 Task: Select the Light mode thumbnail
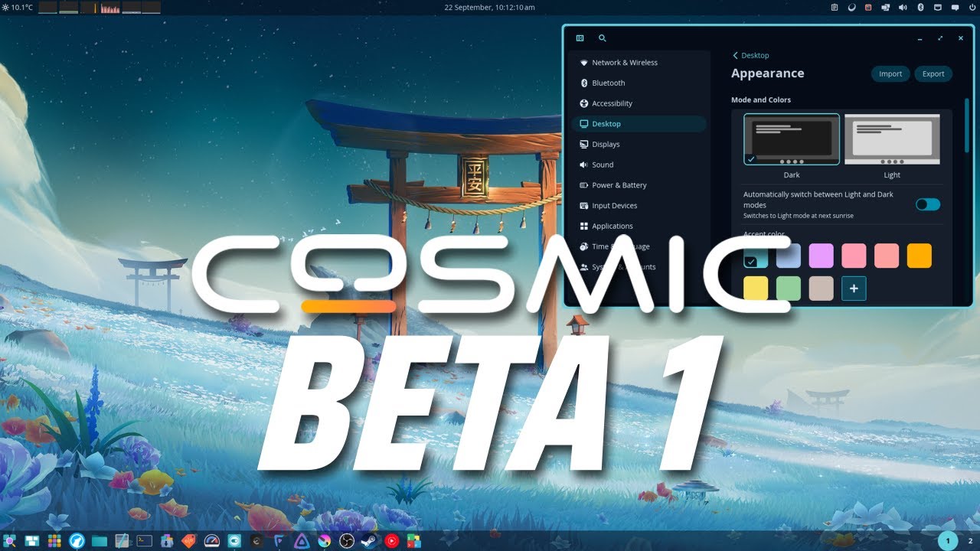pos(892,139)
